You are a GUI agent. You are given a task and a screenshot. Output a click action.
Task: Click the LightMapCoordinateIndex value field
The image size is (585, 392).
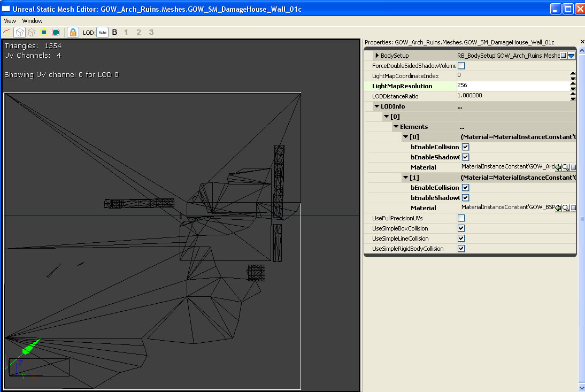[513, 76]
